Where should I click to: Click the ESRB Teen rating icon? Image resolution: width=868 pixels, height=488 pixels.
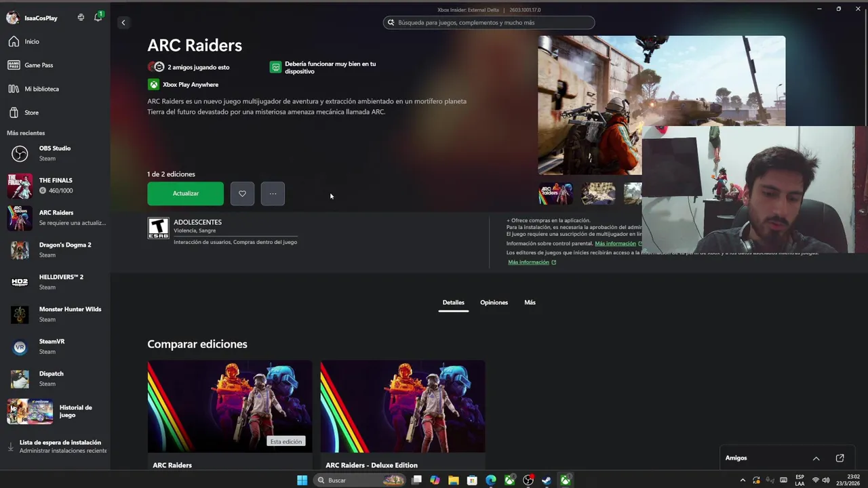pos(158,228)
